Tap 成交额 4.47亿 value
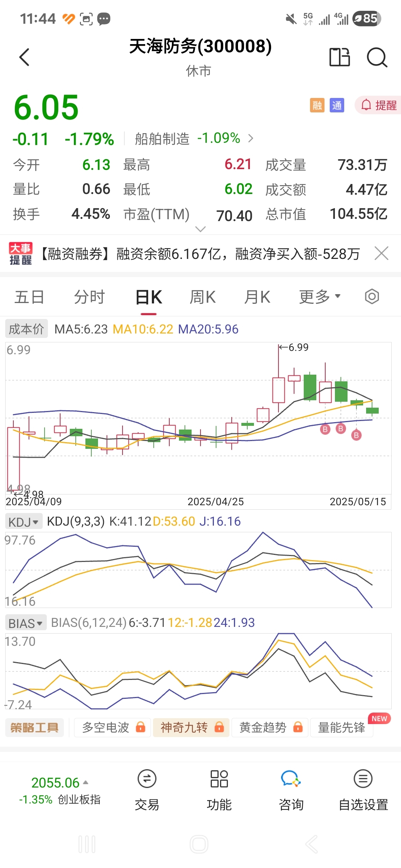Viewport: 401px width, 868px height. (x=366, y=190)
